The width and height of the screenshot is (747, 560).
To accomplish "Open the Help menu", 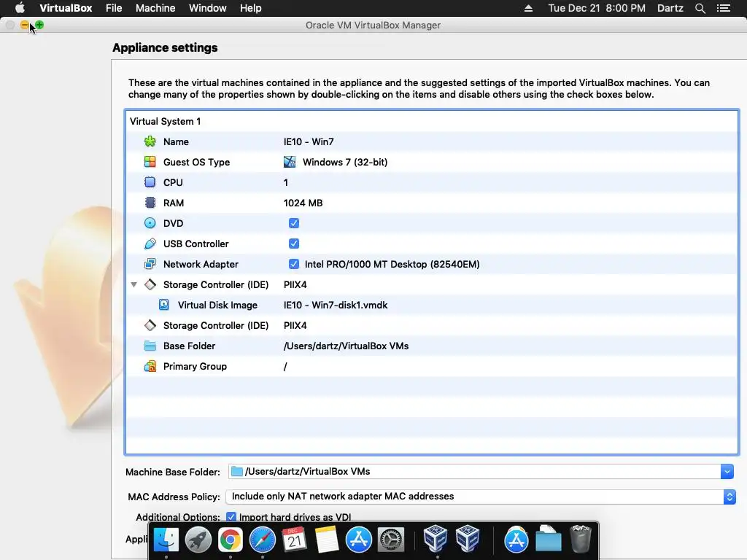I will (x=251, y=8).
